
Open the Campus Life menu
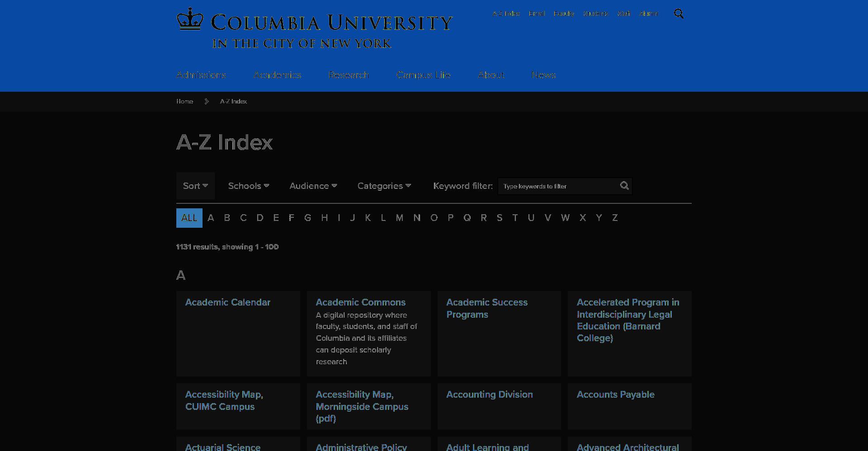[424, 75]
